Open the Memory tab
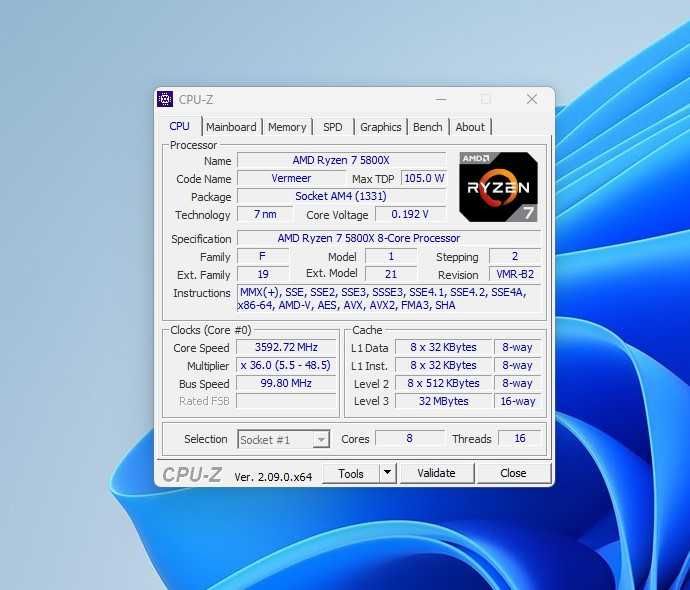 [x=287, y=127]
